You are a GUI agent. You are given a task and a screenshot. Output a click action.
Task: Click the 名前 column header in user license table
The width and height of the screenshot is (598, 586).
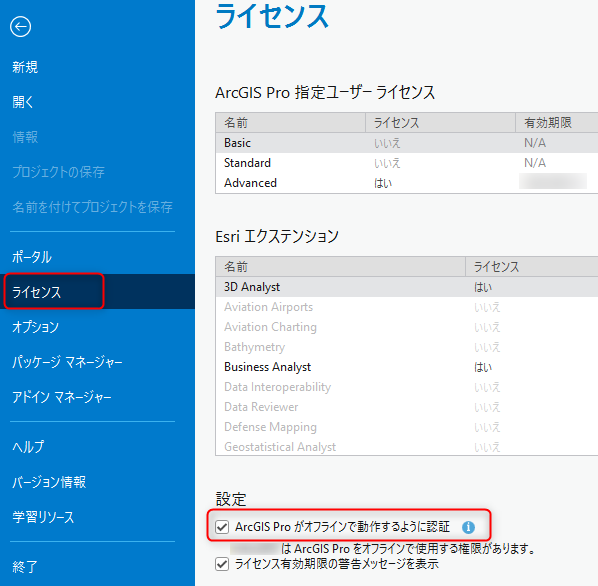291,123
